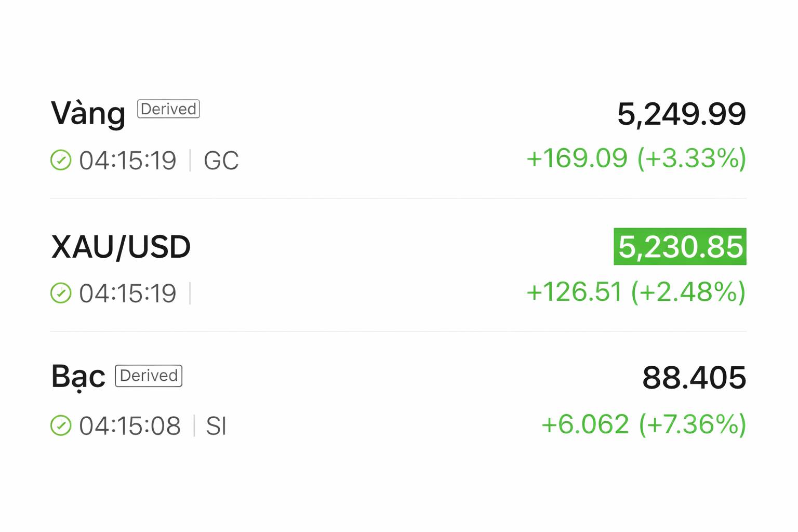Click the +6.062 (+7.36%) change value
798x532 pixels.
click(x=643, y=424)
